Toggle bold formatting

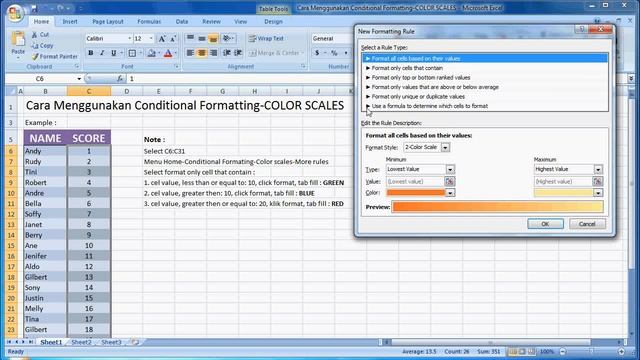pyautogui.click(x=91, y=53)
